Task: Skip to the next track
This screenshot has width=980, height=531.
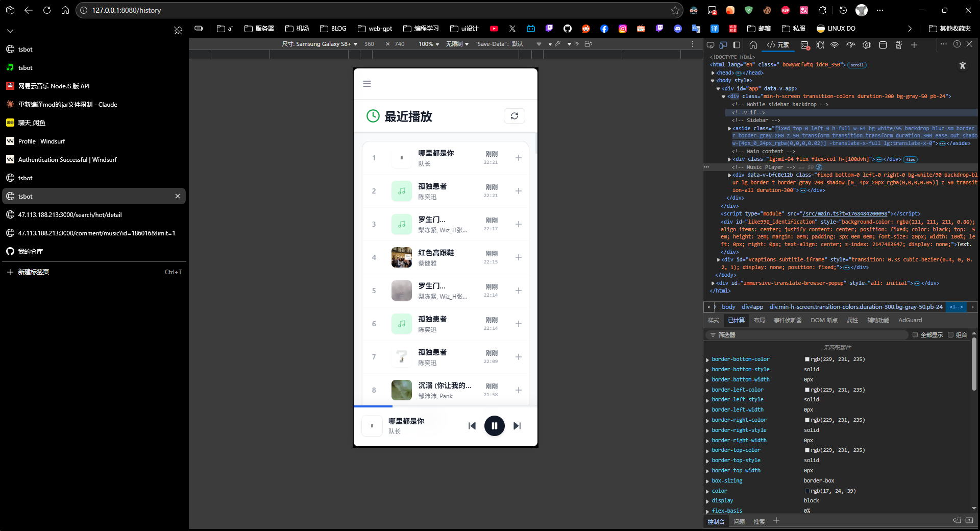Action: [x=517, y=426]
